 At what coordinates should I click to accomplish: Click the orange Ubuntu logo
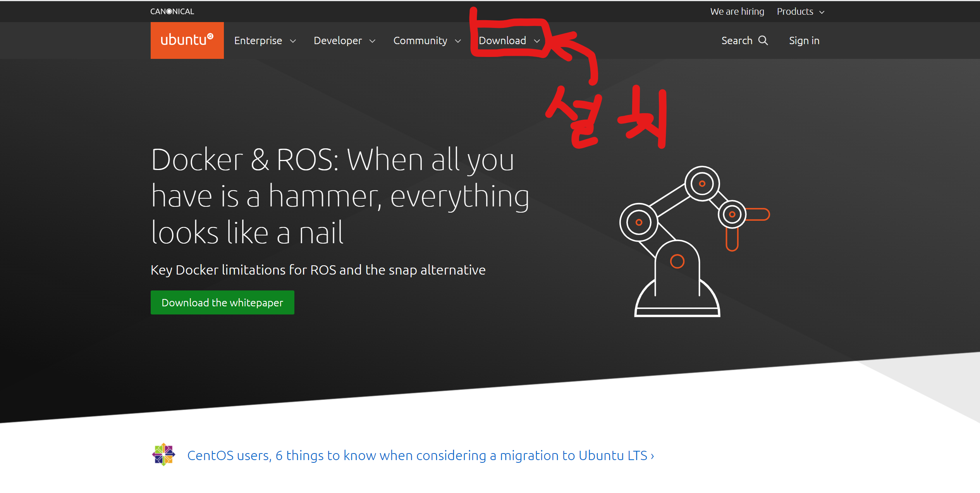pos(187,40)
